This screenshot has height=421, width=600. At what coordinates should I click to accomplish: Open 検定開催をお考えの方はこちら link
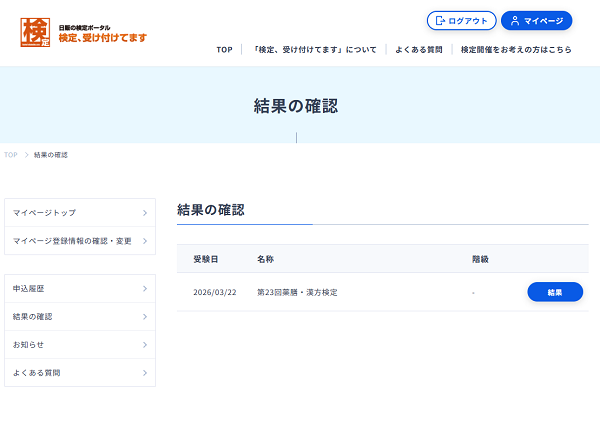tap(516, 49)
